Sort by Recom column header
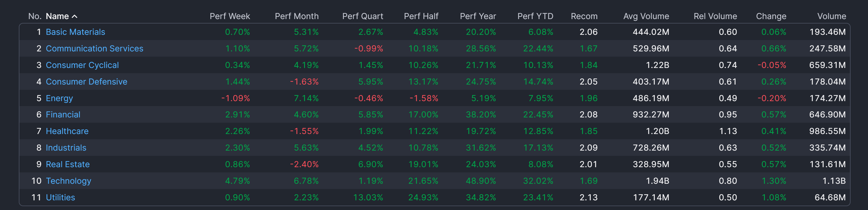 tap(584, 16)
